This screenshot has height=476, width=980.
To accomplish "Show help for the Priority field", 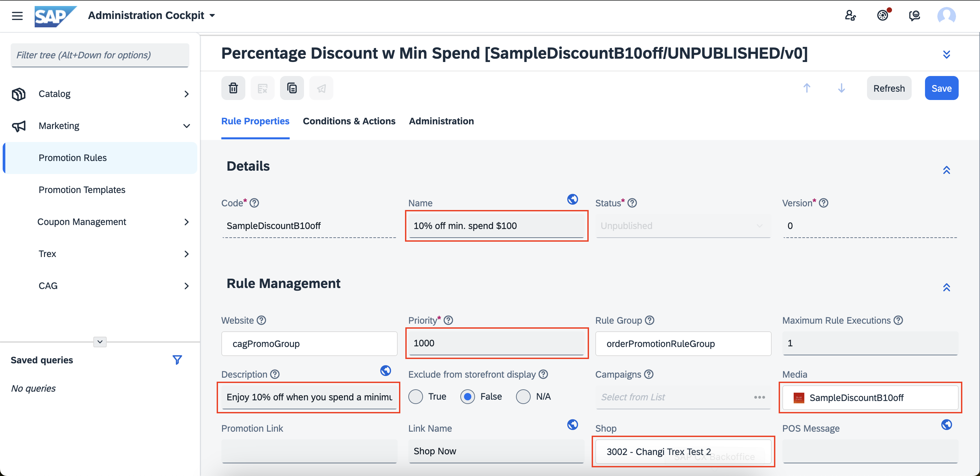I will pos(449,320).
